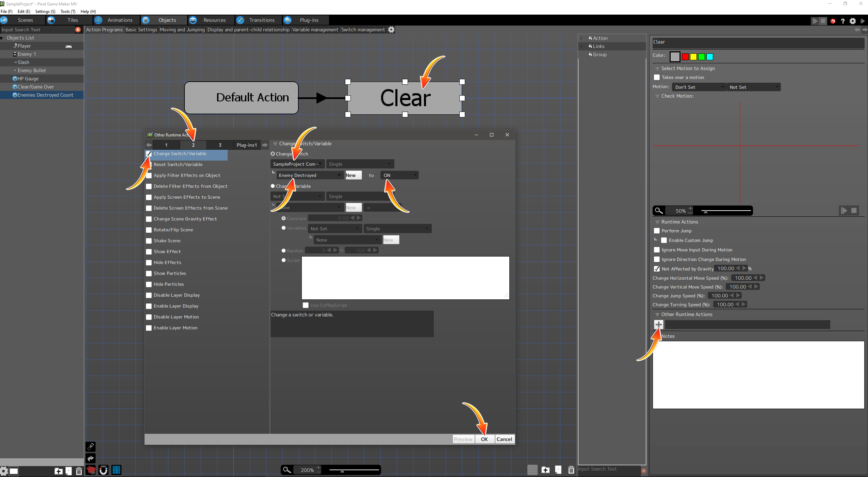Image resolution: width=868 pixels, height=477 pixels.
Task: Click the gear icon beside Switch management
Action: pyautogui.click(x=391, y=30)
